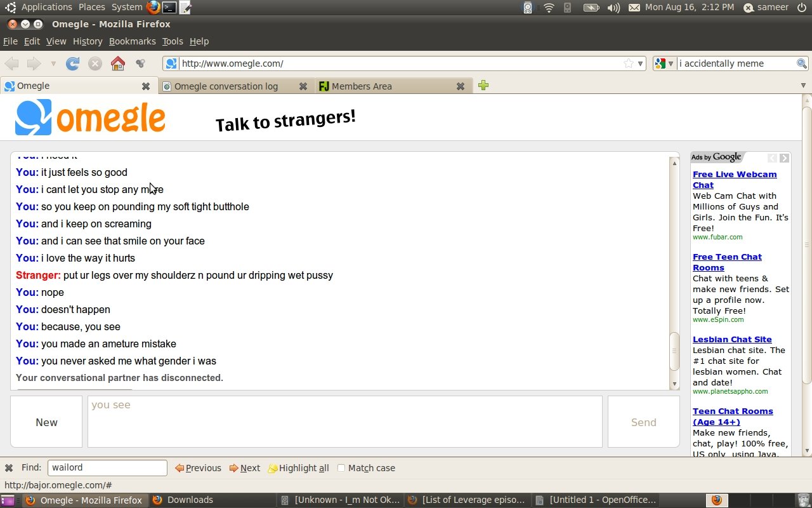The height and width of the screenshot is (508, 812).
Task: Start a New chat
Action: tap(46, 422)
